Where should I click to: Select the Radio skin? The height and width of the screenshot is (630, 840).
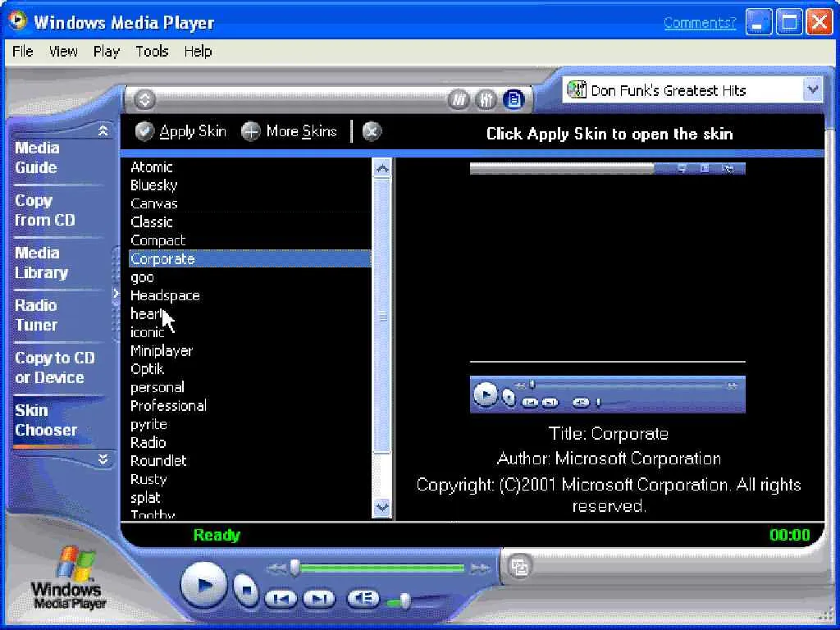point(249,442)
